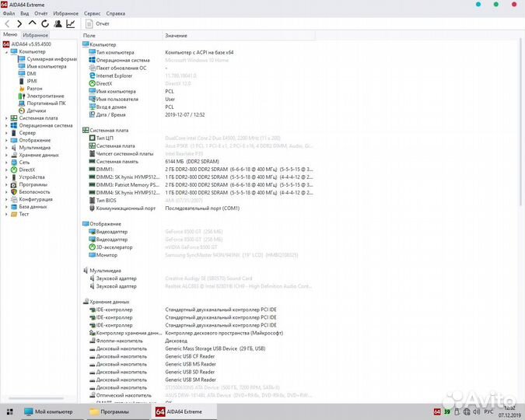Open the Отчёт menu
The height and width of the screenshot is (420, 525).
tap(41, 13)
